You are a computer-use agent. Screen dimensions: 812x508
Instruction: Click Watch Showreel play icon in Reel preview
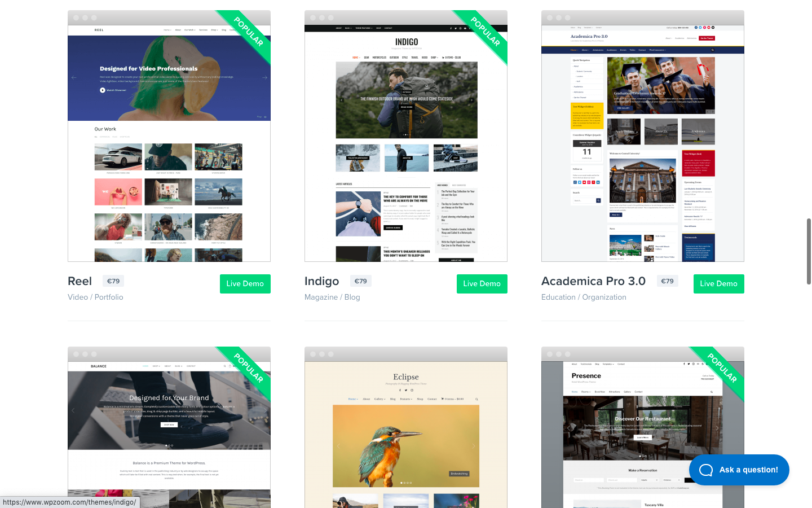103,90
